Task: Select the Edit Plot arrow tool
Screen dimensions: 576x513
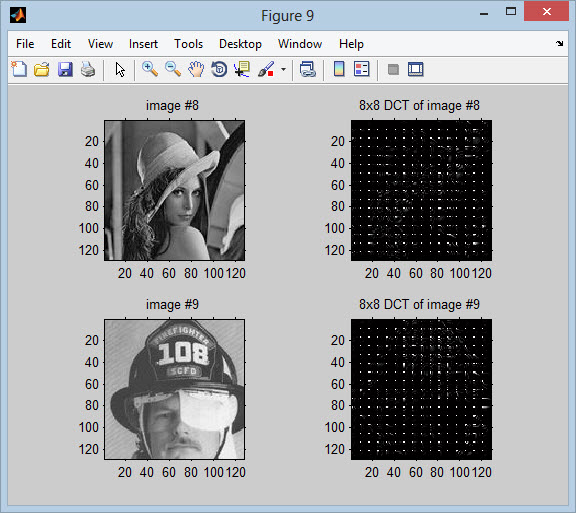Action: (x=120, y=69)
